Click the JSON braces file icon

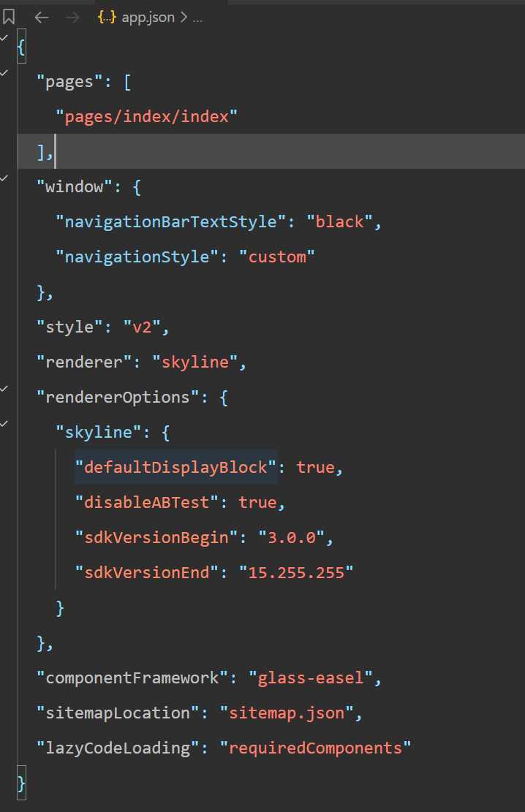107,17
